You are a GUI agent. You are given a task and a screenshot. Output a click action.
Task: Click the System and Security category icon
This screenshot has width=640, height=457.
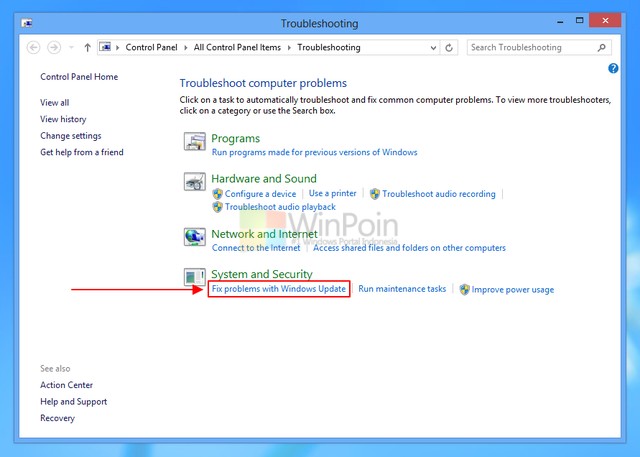point(194,277)
